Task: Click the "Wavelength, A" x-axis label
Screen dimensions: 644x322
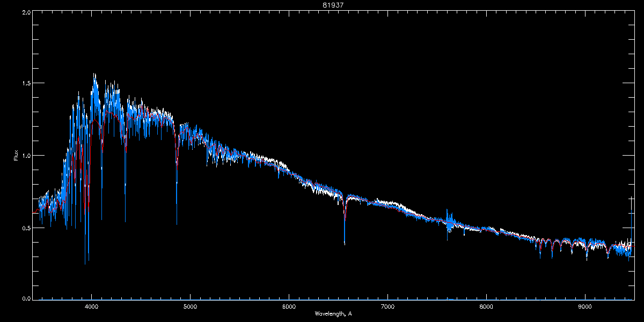Action: [x=333, y=313]
